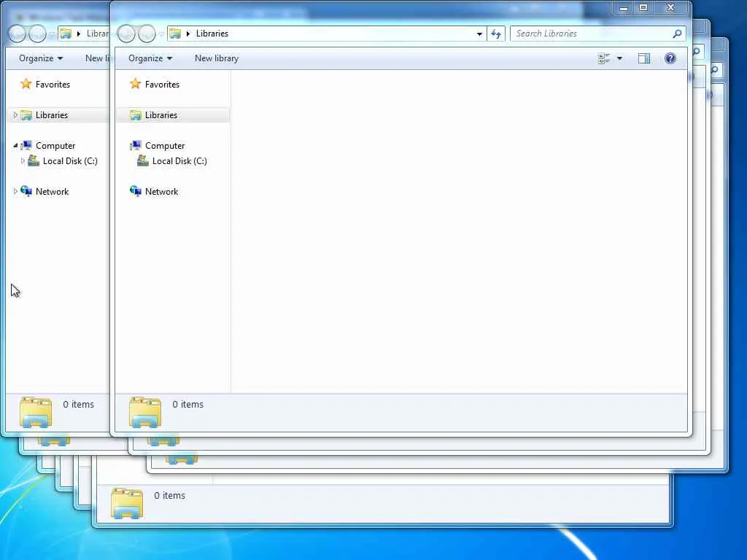Open Organize menu in front window

coord(150,58)
